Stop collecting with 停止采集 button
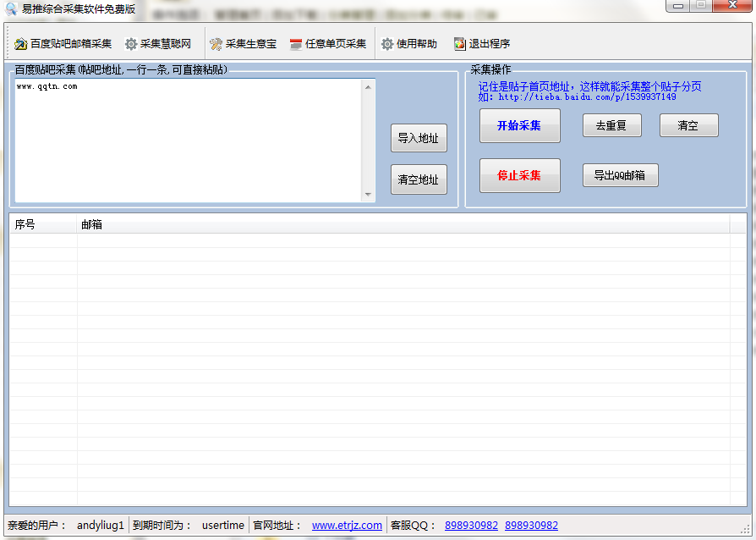The height and width of the screenshot is (540, 756). click(519, 175)
